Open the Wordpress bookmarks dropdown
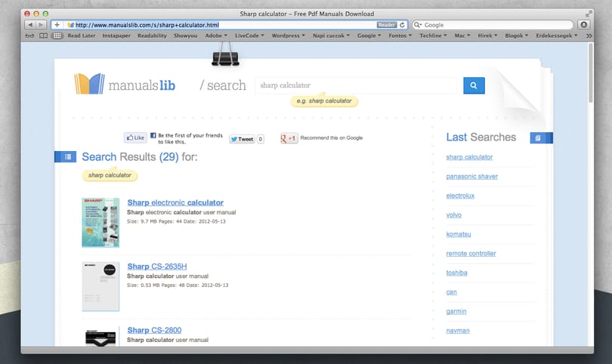Screen dimensions: 612x364 [x=288, y=35]
